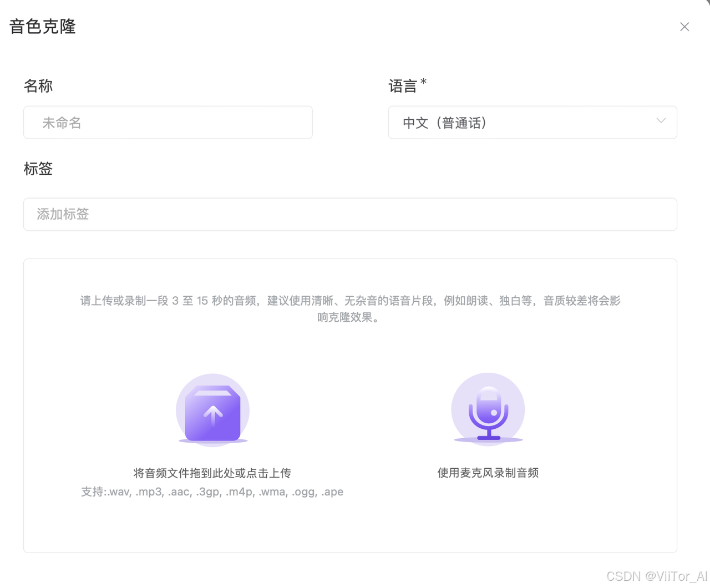Click the 语言 field label
The image size is (710, 588).
coord(403,86)
